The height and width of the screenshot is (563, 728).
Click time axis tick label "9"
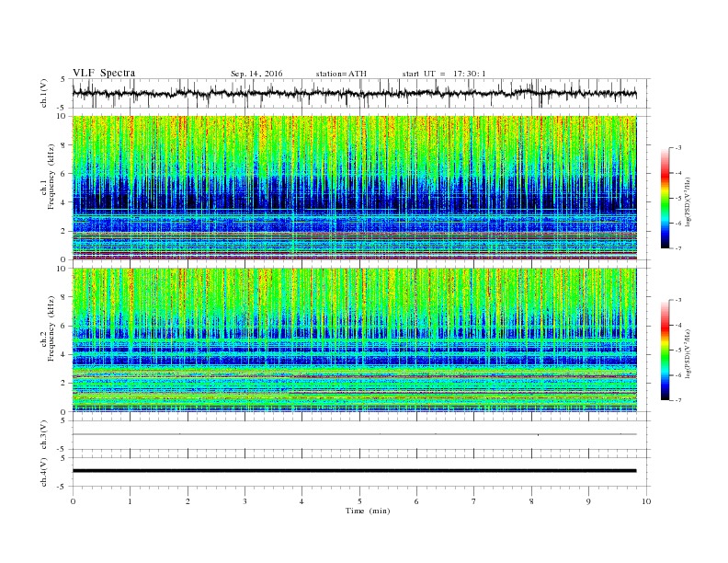pyautogui.click(x=588, y=501)
